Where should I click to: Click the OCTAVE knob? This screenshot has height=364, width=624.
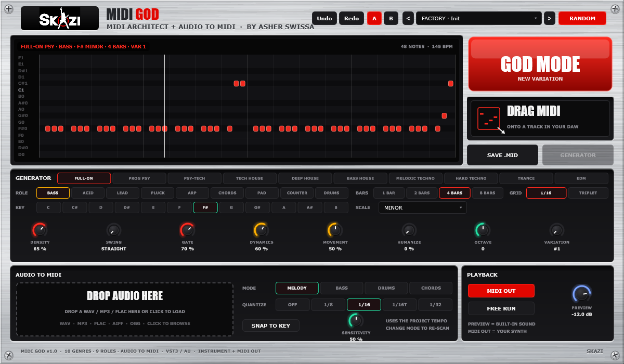point(483,230)
